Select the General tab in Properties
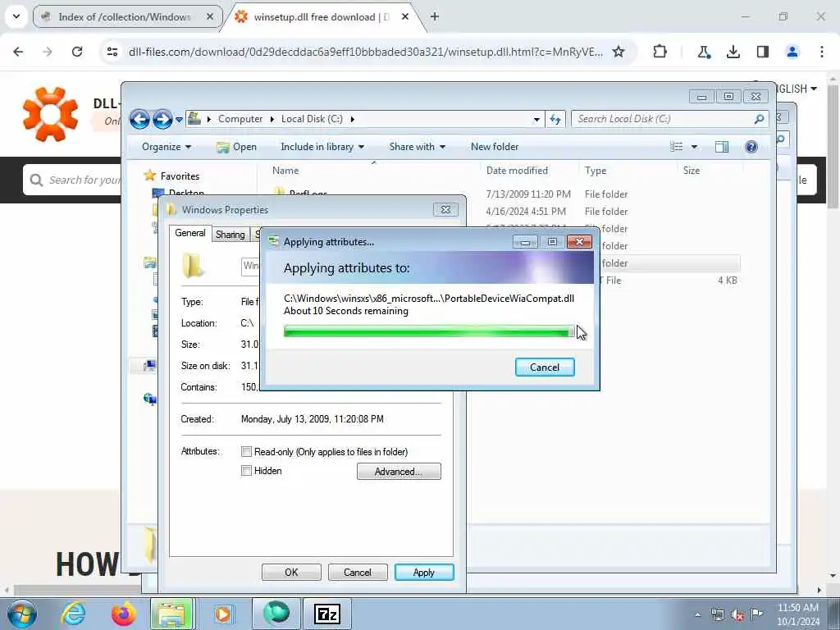 point(190,233)
